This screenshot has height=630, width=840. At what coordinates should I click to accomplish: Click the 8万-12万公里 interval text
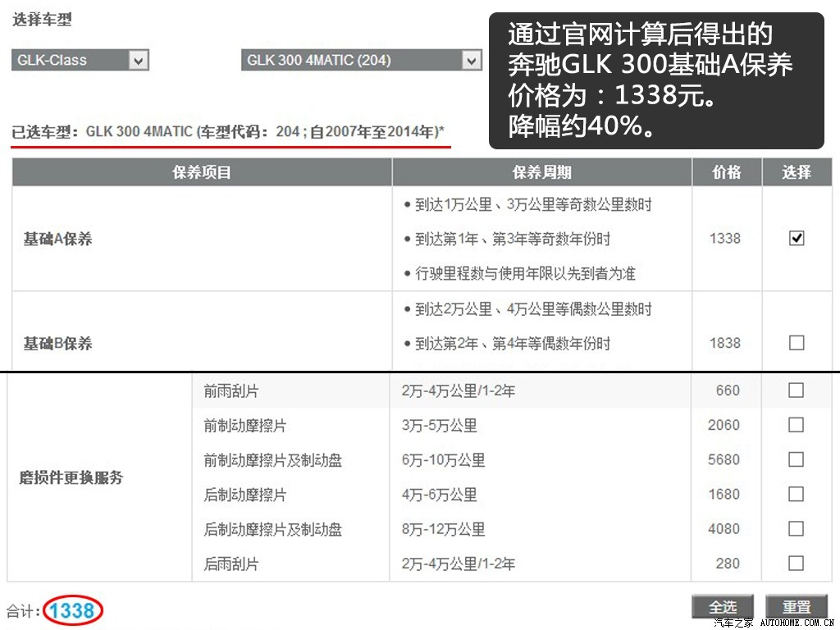tap(444, 529)
